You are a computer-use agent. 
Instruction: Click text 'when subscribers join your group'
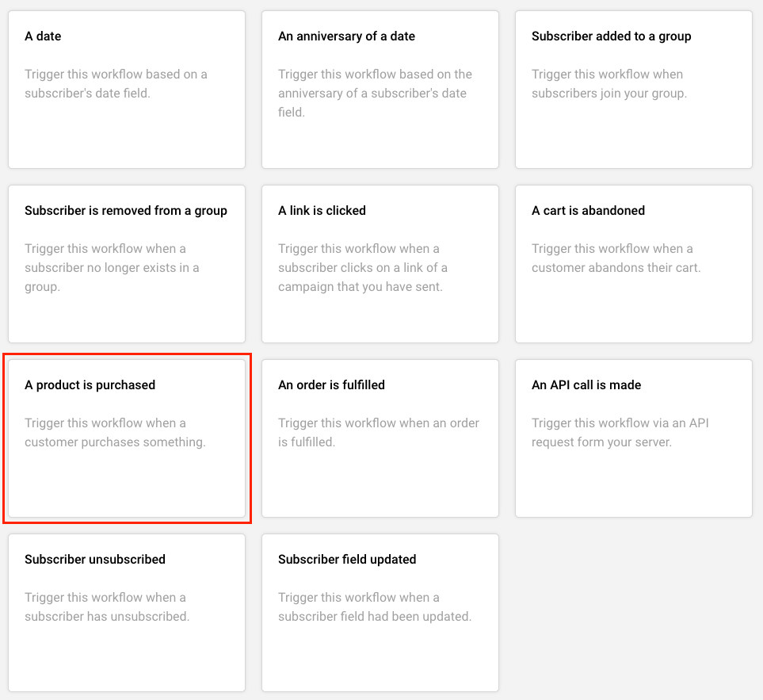pyautogui.click(x=608, y=84)
